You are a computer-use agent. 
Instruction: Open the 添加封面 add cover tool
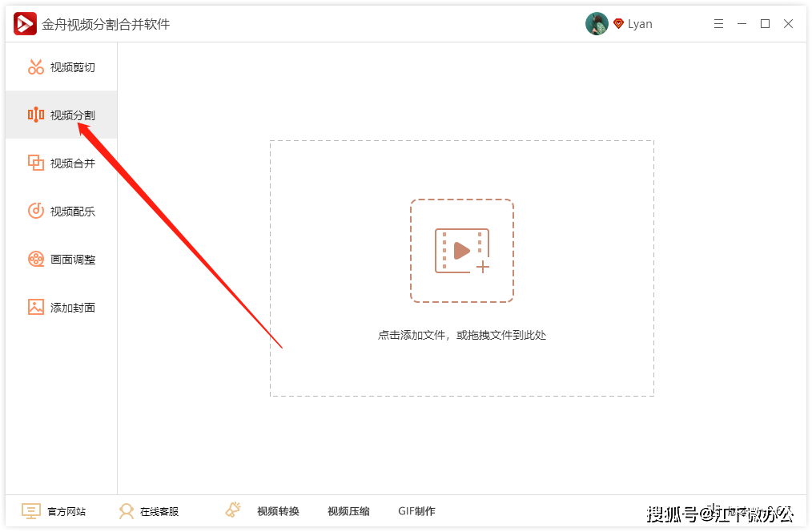click(x=58, y=307)
